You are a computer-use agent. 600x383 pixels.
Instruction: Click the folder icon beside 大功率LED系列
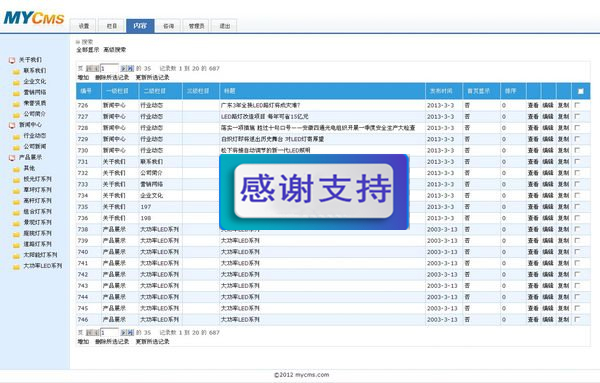tap(16, 266)
